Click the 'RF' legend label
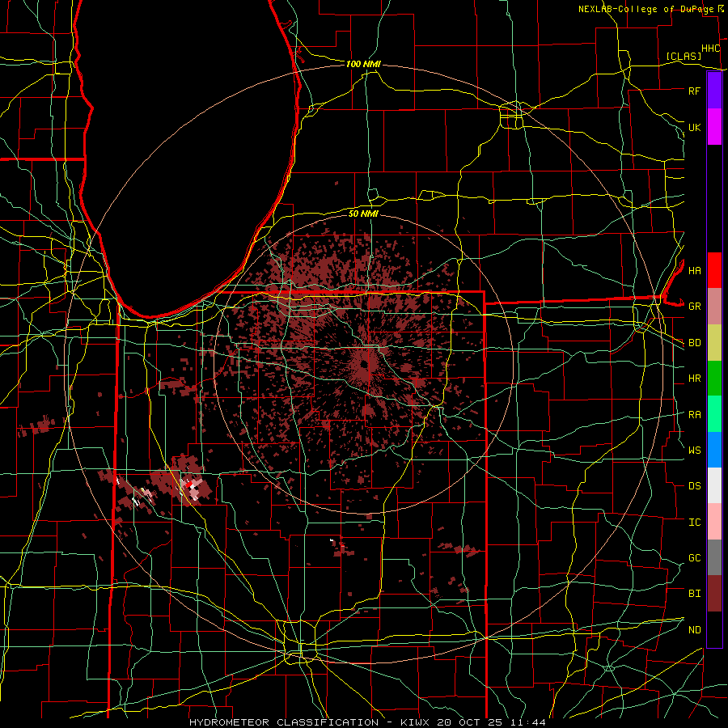Screen dimensions: 728x728 694,91
